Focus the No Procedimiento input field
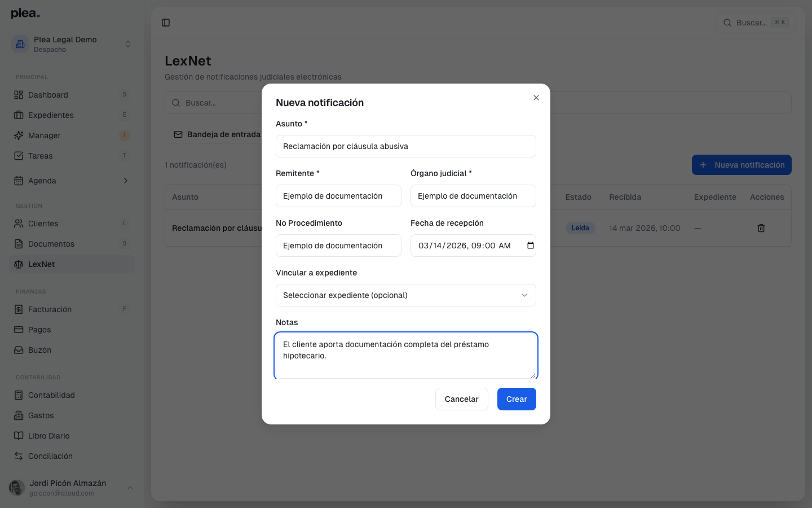The width and height of the screenshot is (812, 508). pos(338,246)
